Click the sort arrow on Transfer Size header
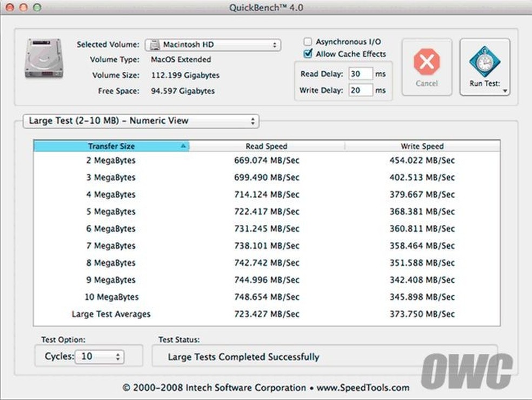532x400 pixels. click(x=183, y=146)
